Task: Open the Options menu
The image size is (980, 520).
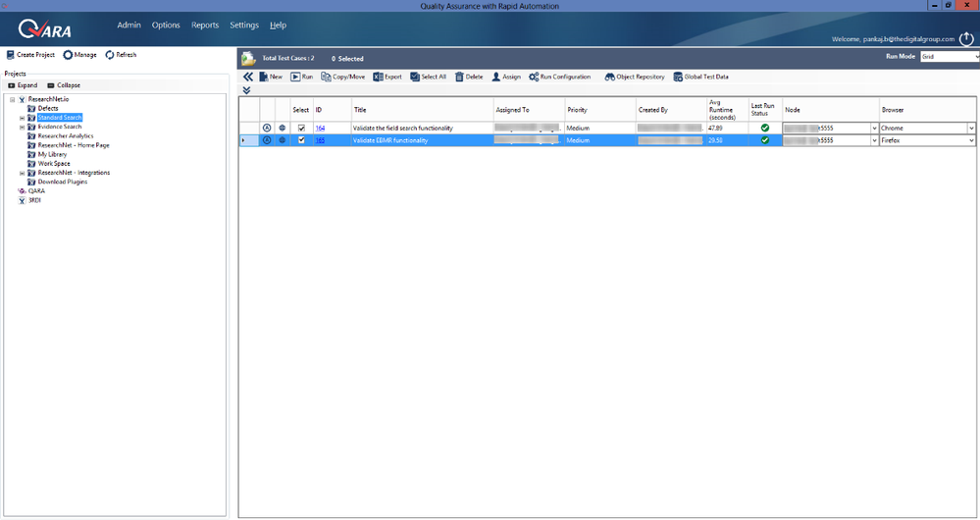Action: click(166, 25)
